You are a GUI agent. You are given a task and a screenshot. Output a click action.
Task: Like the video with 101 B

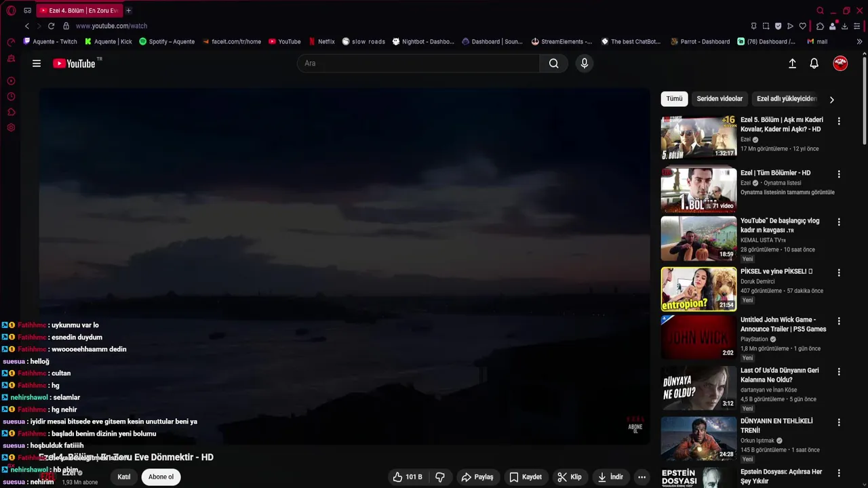click(x=408, y=477)
